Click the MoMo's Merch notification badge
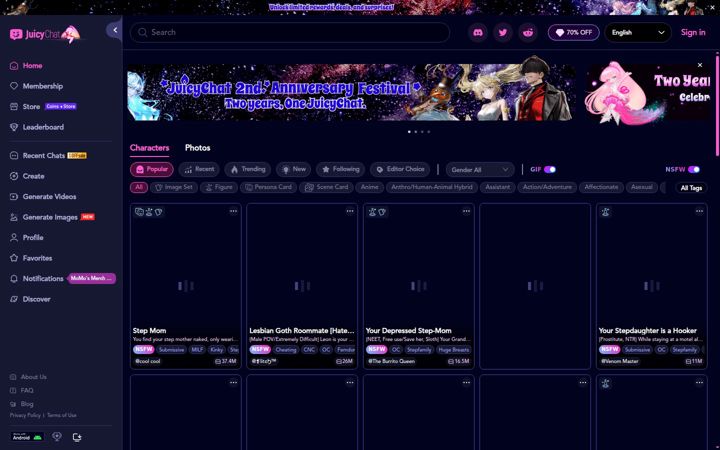Viewport: 720px width, 450px height. click(92, 278)
